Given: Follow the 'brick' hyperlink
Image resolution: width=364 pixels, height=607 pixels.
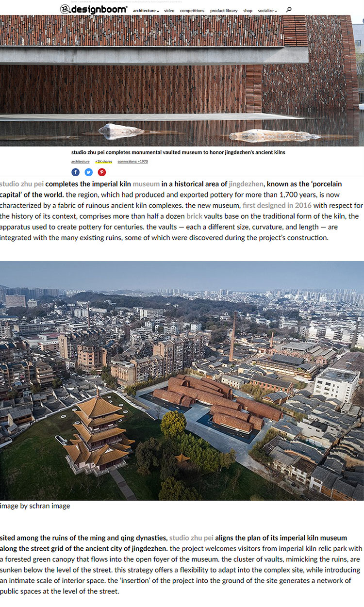Looking at the screenshot, I should 194,216.
